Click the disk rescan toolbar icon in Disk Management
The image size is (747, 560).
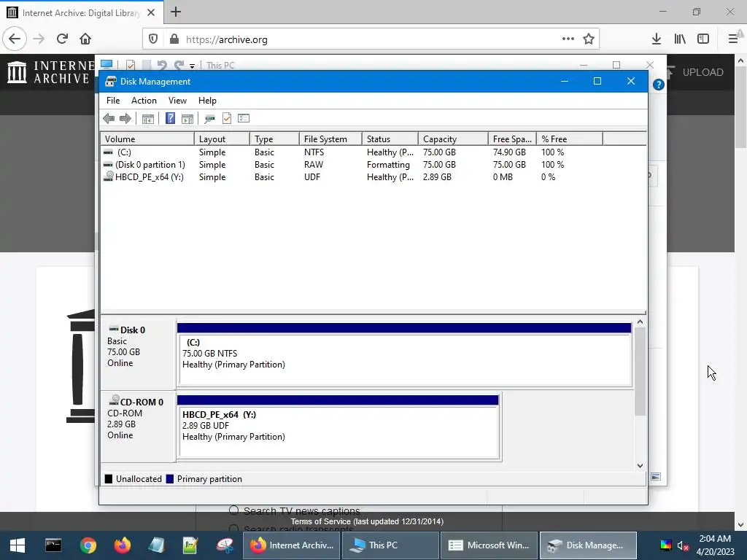[209, 119]
